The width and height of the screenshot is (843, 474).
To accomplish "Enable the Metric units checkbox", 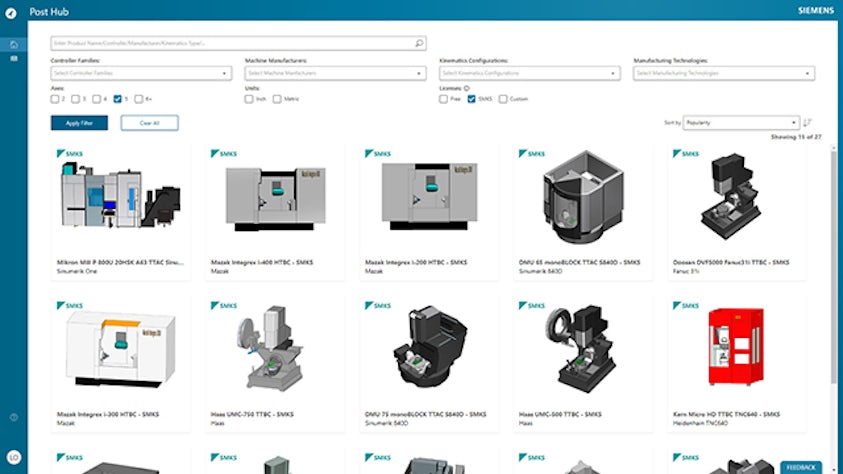I will 277,99.
